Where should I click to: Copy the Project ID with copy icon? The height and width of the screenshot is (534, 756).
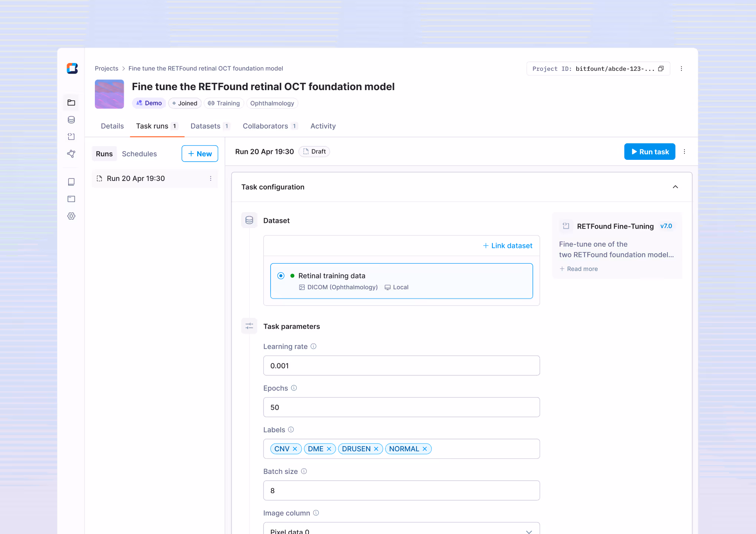coord(661,69)
